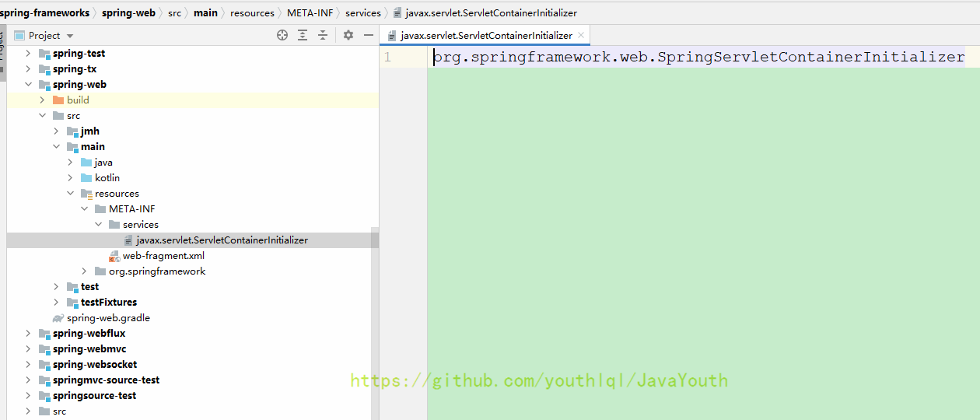980x420 pixels.
Task: Click the META-INF breadcrumb item
Action: click(310, 13)
